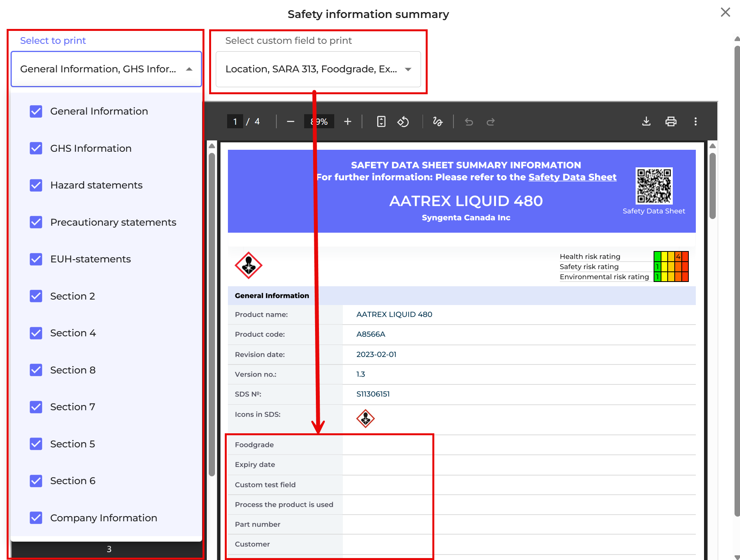Click the Safety risk rating color bar
Viewport: 740px width, 560px height.
(671, 267)
